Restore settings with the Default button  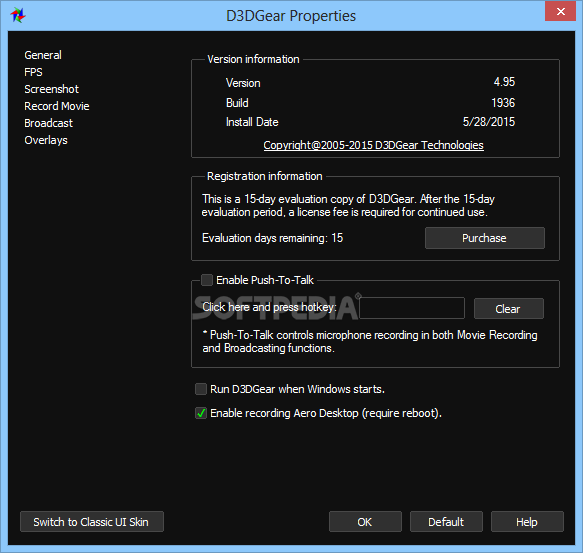[x=446, y=522]
